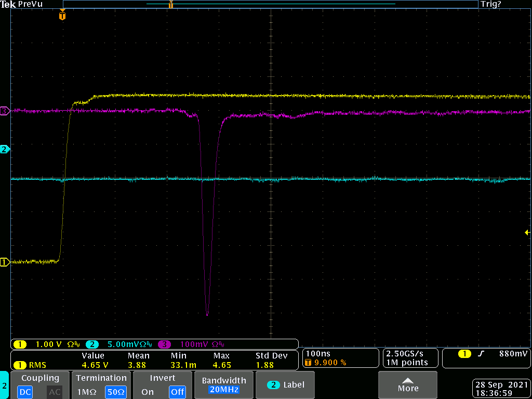The width and height of the screenshot is (532, 399).
Task: Expand the More menu
Action: tap(408, 385)
